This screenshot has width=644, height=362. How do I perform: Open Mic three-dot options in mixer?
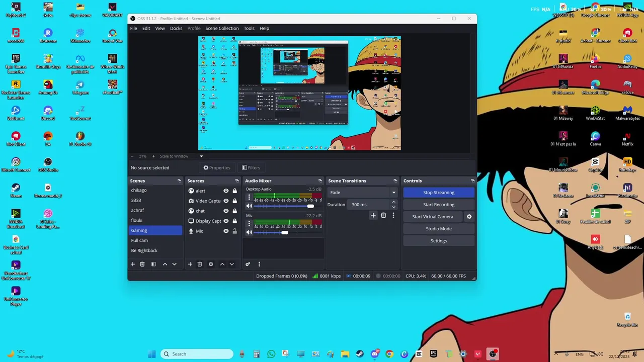pos(249,224)
